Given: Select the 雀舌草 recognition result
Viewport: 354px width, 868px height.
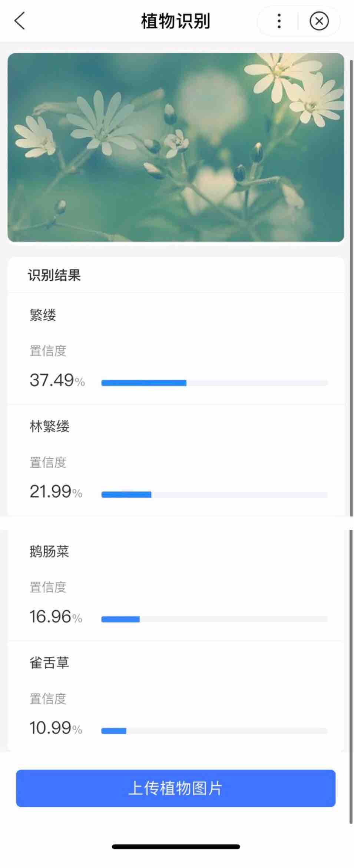Looking at the screenshot, I should click(176, 696).
